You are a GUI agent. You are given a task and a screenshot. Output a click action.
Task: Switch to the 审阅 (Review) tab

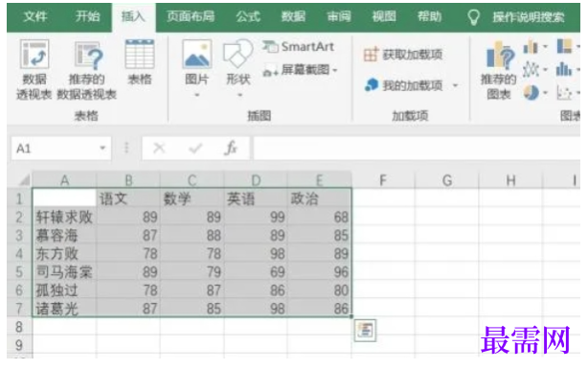coord(339,16)
